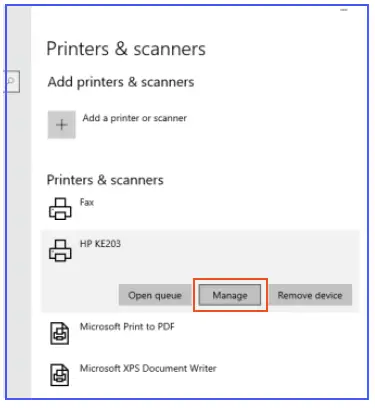Image resolution: width=375 pixels, height=408 pixels.
Task: Select the 'HP KE203' device label
Action: tap(100, 244)
